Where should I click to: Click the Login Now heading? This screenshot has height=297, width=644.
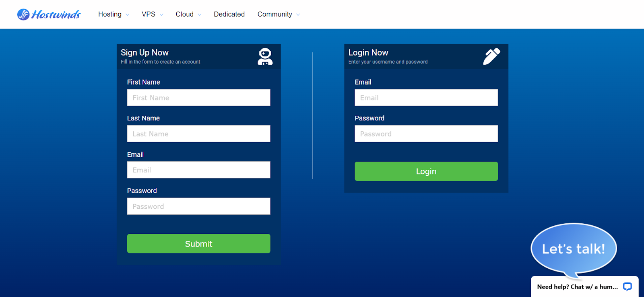(x=368, y=52)
